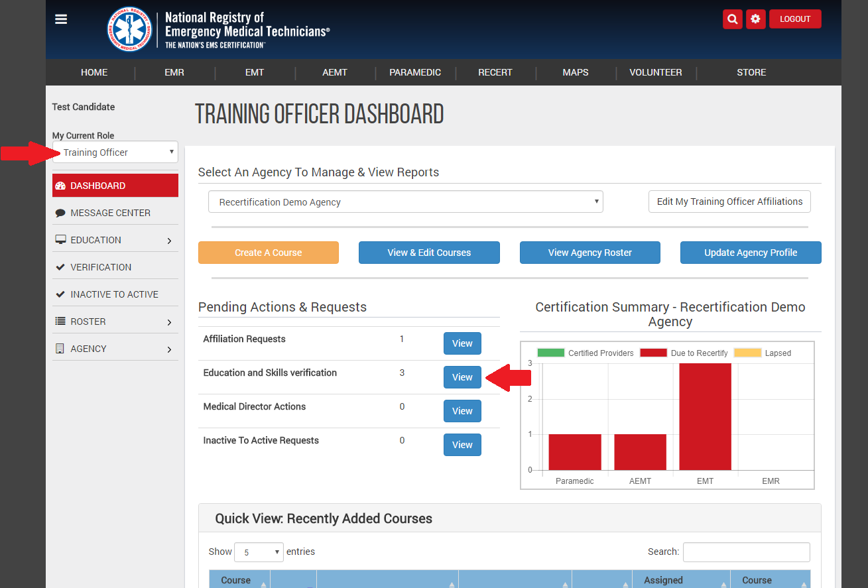Go to the HOME nav item
This screenshot has height=588, width=868.
tap(94, 72)
